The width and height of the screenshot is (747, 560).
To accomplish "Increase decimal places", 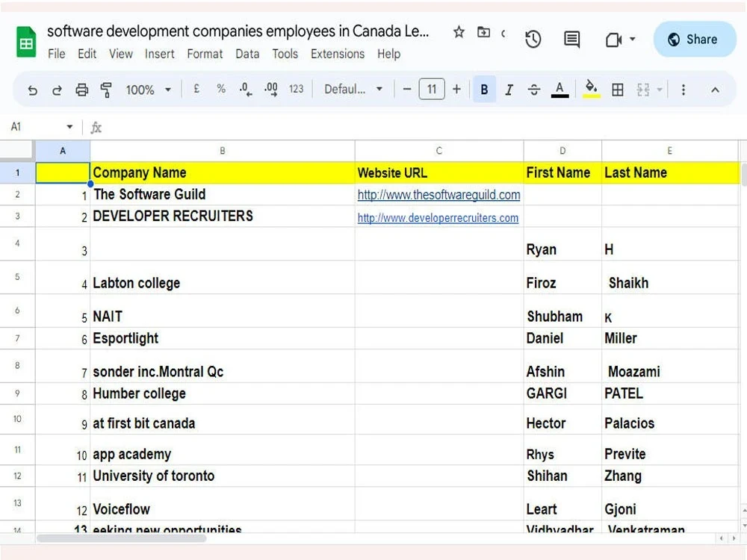I will tap(271, 89).
